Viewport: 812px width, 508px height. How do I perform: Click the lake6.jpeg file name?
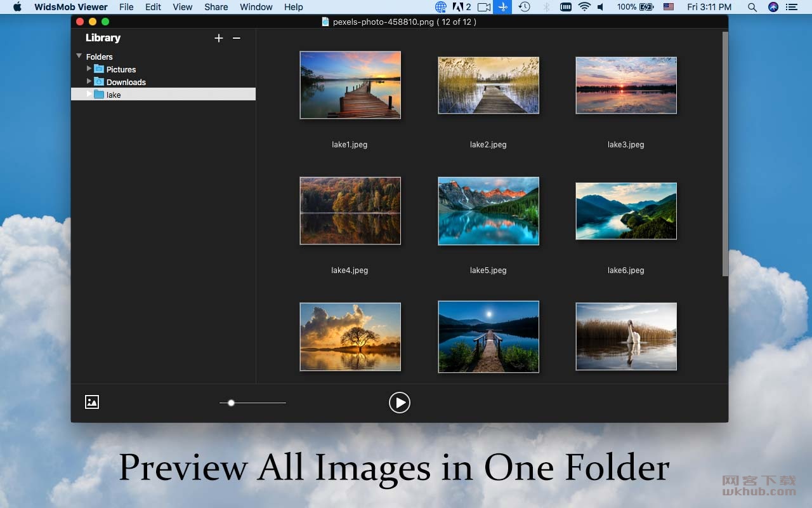[x=626, y=270]
